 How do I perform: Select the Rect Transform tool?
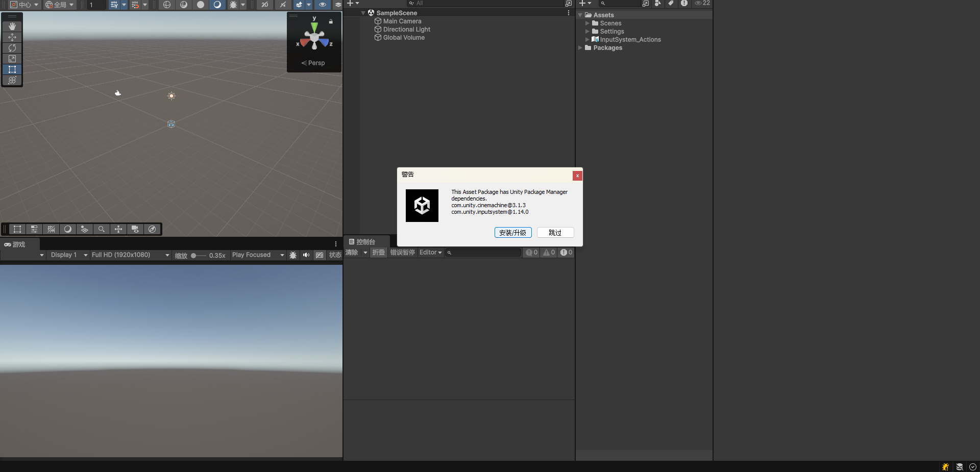(12, 69)
